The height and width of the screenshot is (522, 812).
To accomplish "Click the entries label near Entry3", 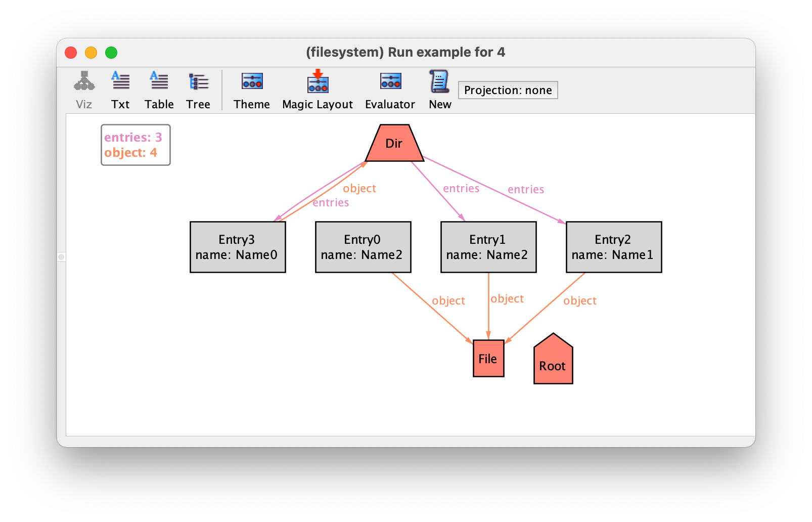I will click(331, 202).
